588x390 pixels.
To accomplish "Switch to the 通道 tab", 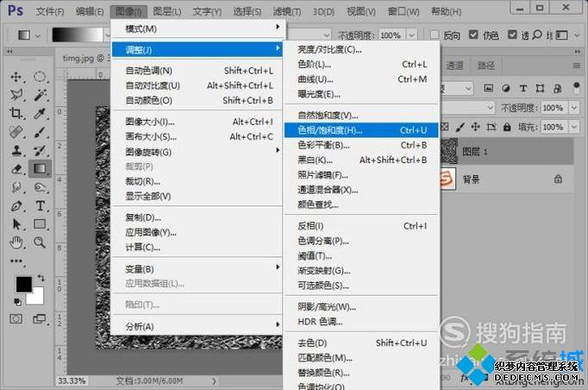I will (455, 66).
